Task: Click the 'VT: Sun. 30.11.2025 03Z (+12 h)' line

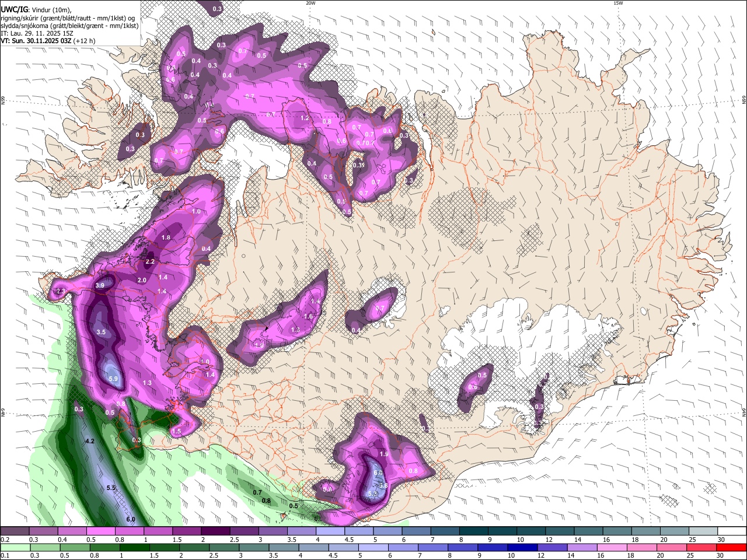Action: pyautogui.click(x=48, y=41)
